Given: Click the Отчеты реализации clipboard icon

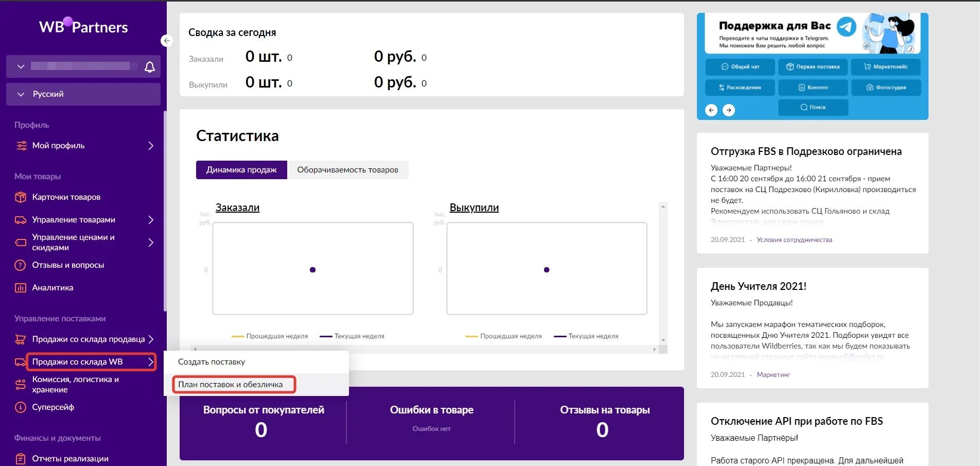Looking at the screenshot, I should (21, 459).
